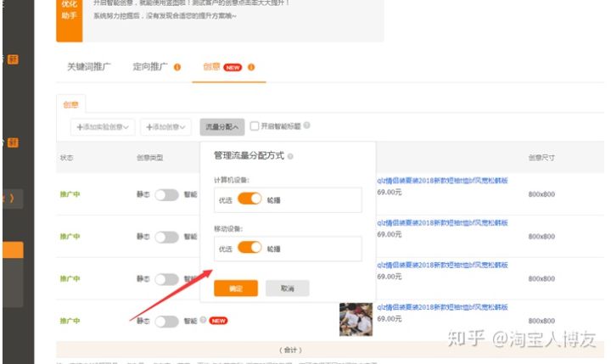Viewport: 611px width, 364px height.
Task: Expand the 添加创意 dropdown
Action: tap(165, 127)
